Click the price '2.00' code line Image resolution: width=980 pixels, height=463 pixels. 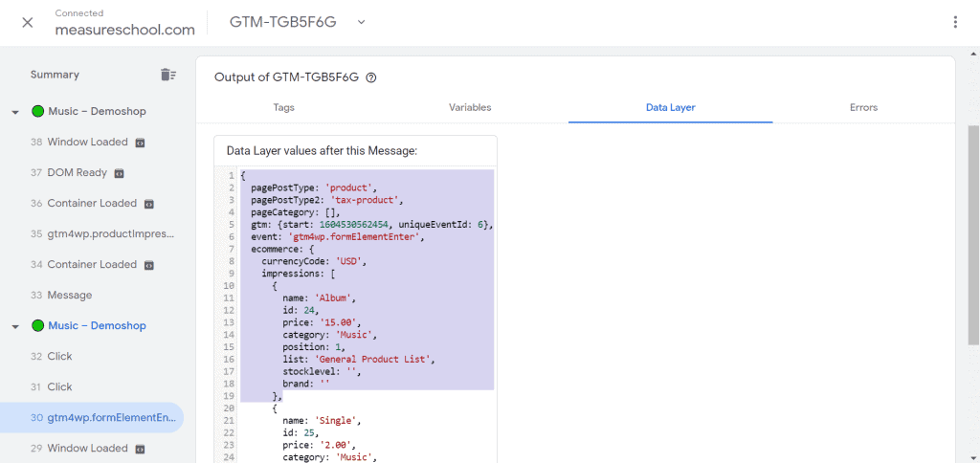pyautogui.click(x=319, y=445)
